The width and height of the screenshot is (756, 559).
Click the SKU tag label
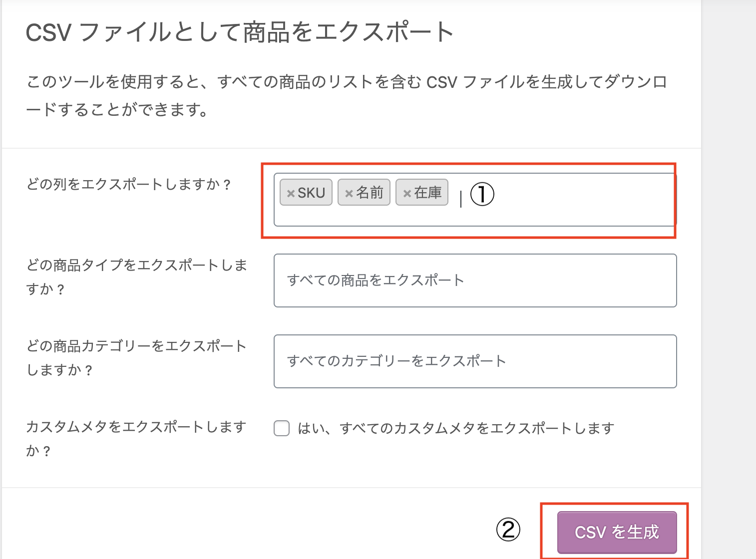tap(311, 193)
